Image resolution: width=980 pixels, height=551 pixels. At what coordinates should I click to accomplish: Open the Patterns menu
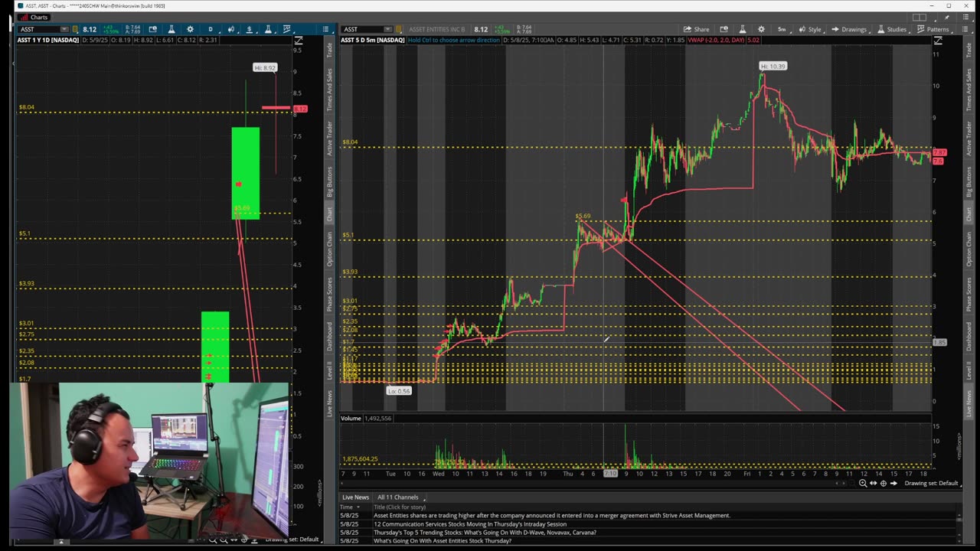click(933, 29)
